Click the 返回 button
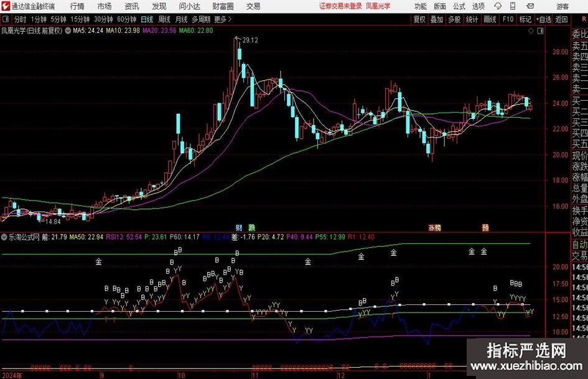The height and width of the screenshot is (379, 588). pos(562,19)
